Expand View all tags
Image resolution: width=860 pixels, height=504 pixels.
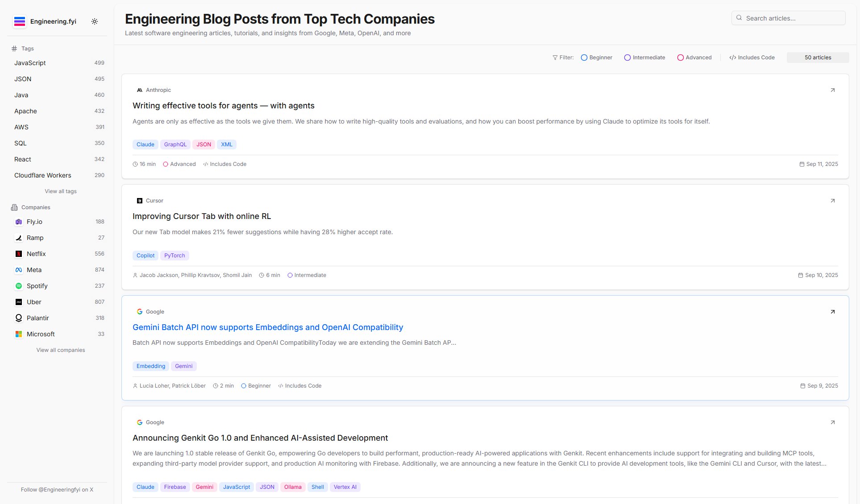coord(61,191)
